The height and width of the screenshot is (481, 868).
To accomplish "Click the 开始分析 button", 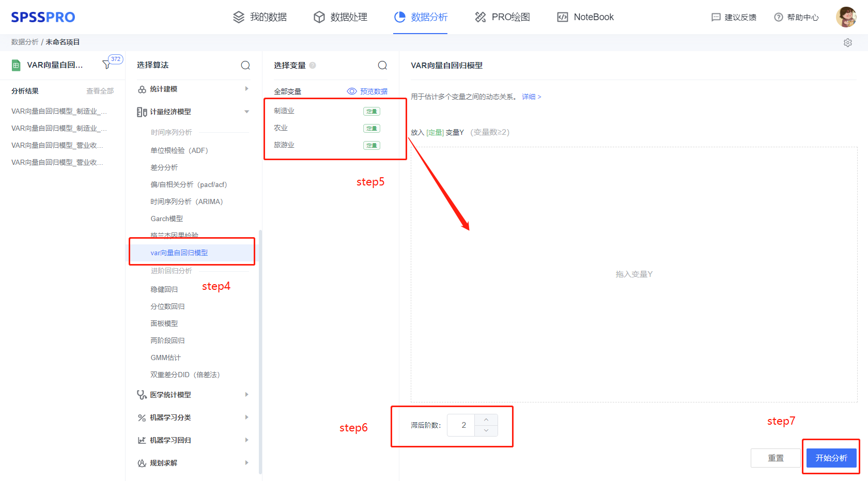I will tap(831, 458).
